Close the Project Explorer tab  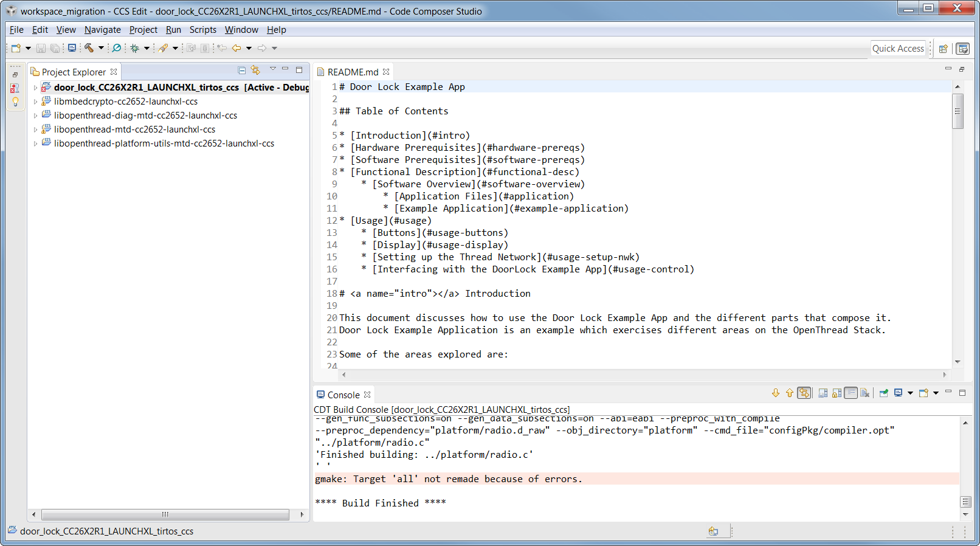tap(114, 72)
